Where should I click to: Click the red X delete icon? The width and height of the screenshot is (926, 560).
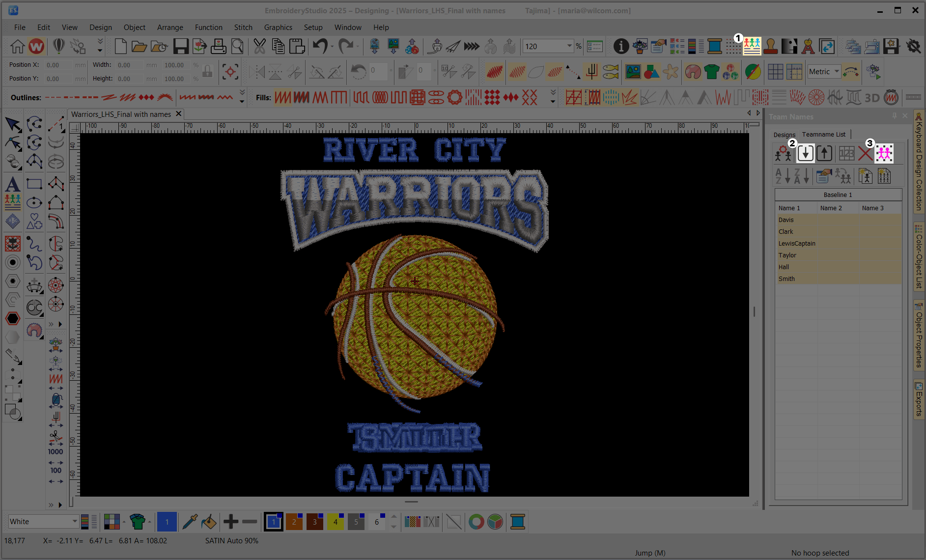(865, 154)
